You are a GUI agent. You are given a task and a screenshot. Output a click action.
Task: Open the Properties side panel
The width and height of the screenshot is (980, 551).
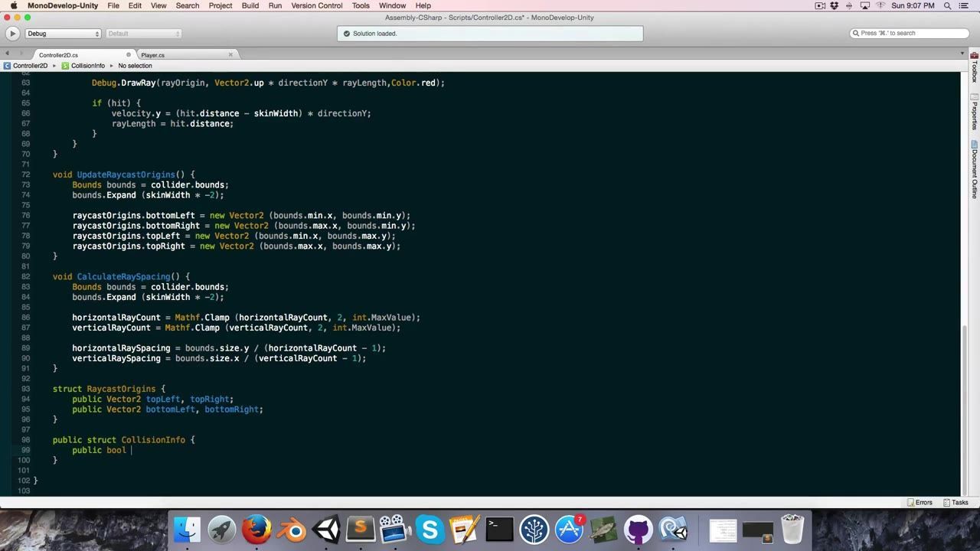pyautogui.click(x=975, y=112)
